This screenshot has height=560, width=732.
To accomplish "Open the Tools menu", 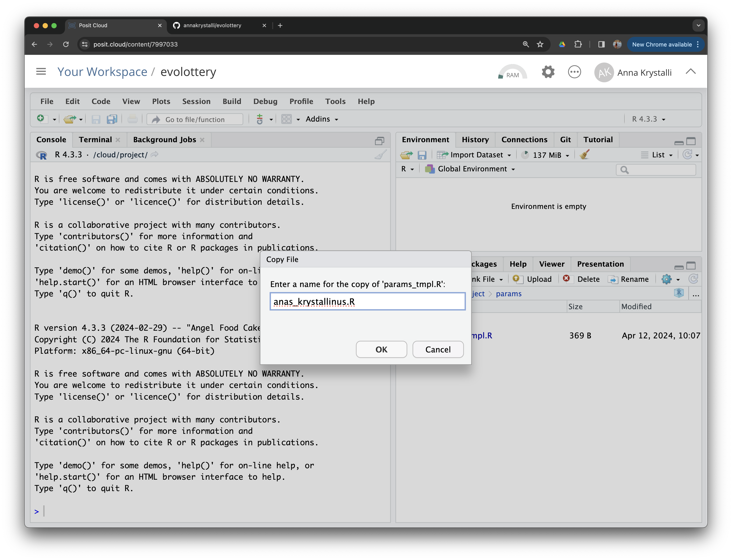I will tap(335, 101).
